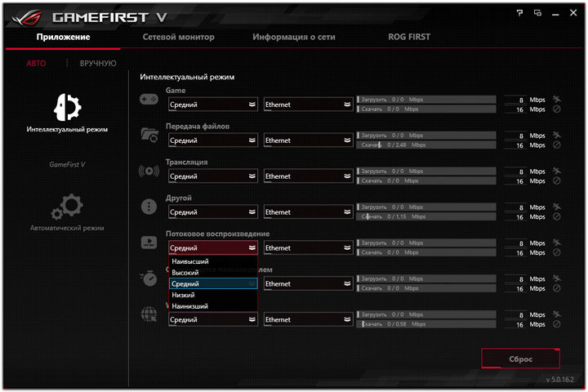Click the stopwatch category icon
This screenshot has height=392, width=588.
[149, 278]
